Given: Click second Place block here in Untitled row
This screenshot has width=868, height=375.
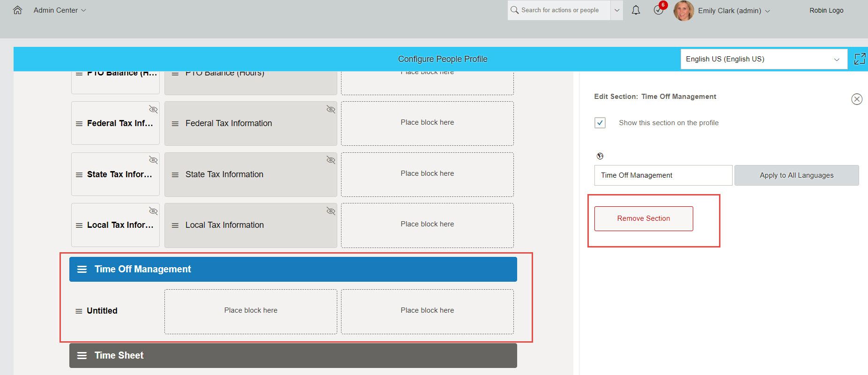Looking at the screenshot, I should click(427, 312).
